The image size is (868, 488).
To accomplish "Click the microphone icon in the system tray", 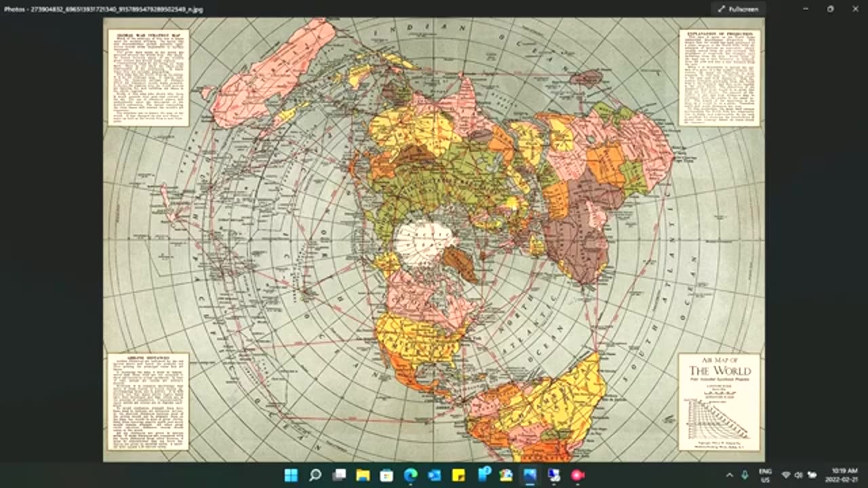I will pyautogui.click(x=745, y=475).
